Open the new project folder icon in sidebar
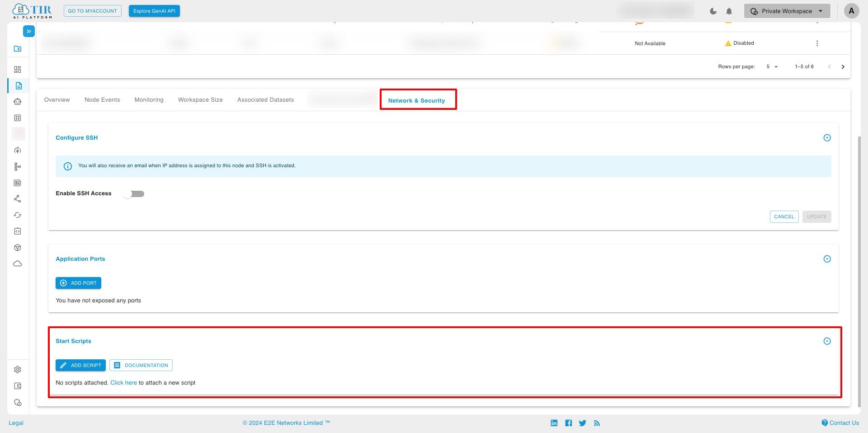 (x=18, y=49)
